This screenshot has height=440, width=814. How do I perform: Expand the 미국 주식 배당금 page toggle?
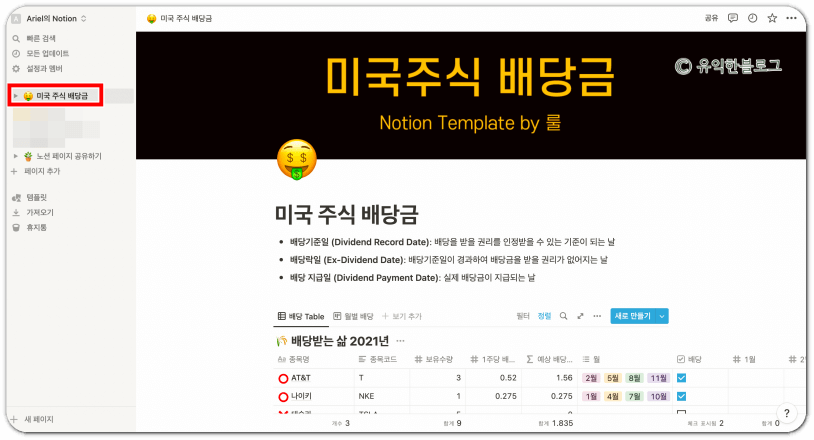[16, 96]
